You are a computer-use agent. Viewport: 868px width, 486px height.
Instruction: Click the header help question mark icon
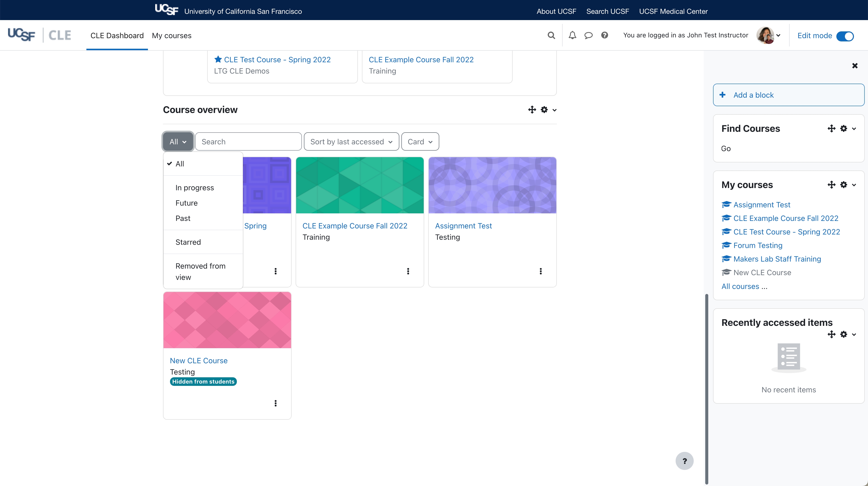click(605, 35)
